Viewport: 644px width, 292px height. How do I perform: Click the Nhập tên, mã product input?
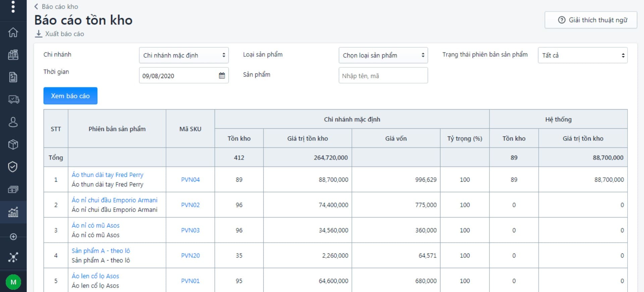(383, 75)
